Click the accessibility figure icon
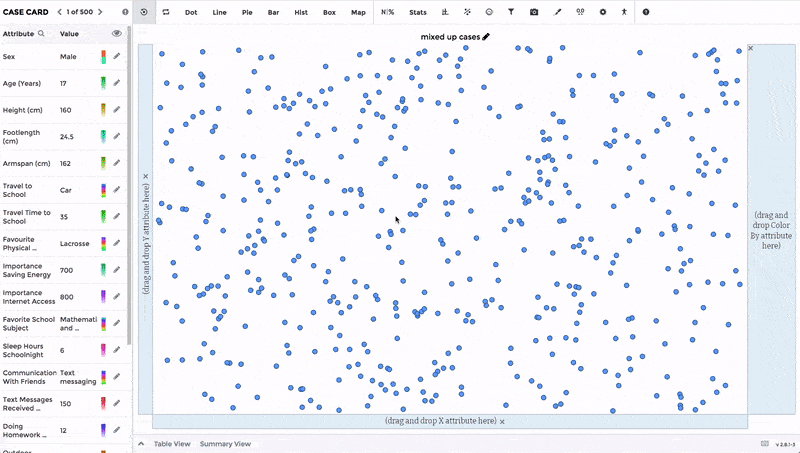800x453 pixels. point(624,12)
